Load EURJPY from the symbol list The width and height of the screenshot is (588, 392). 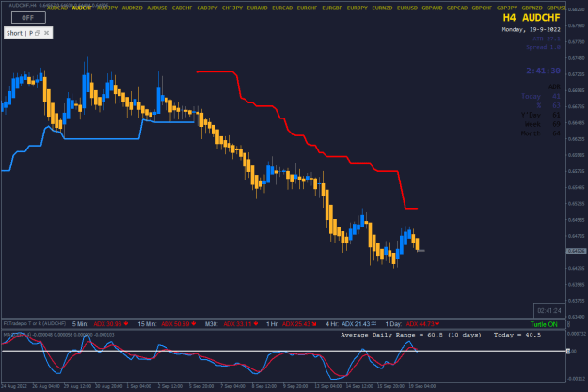(357, 8)
